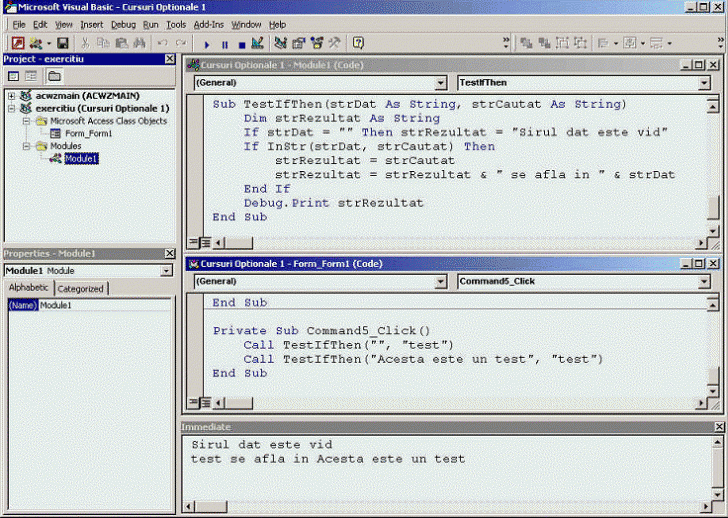728x518 pixels.
Task: Click the Find binoculars icon
Action: pos(139,43)
